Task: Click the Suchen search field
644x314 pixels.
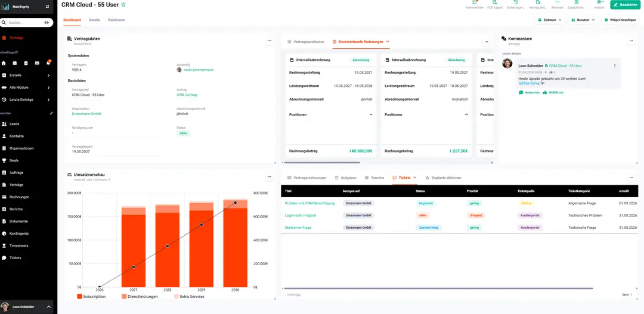Action: point(27,22)
